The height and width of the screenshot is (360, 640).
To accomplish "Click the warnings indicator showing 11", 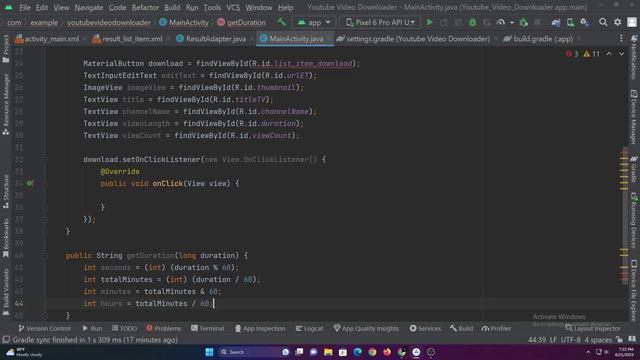I will click(591, 54).
